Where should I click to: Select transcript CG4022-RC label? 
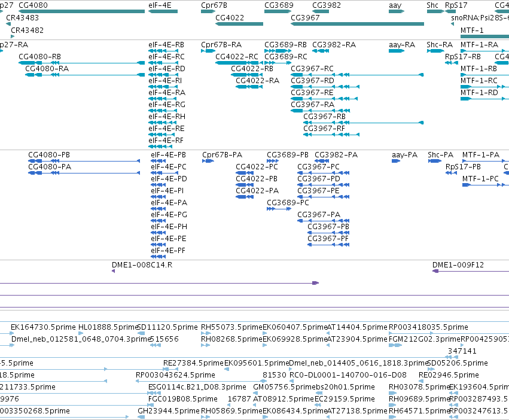coord(237,56)
